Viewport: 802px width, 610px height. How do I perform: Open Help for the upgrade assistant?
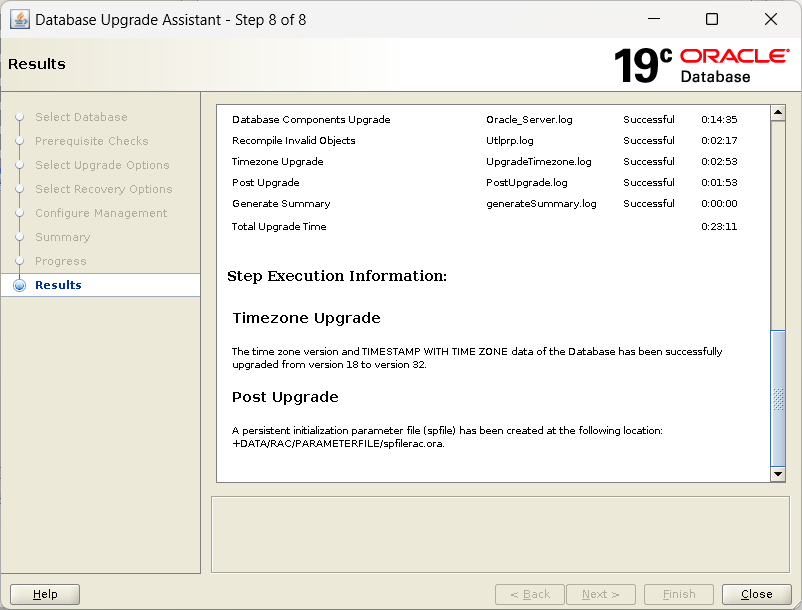[45, 594]
